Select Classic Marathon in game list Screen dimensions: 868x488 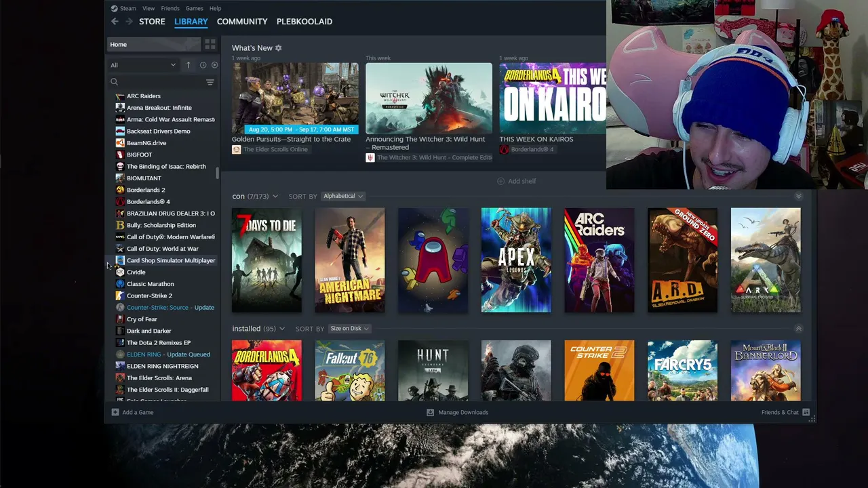point(151,284)
